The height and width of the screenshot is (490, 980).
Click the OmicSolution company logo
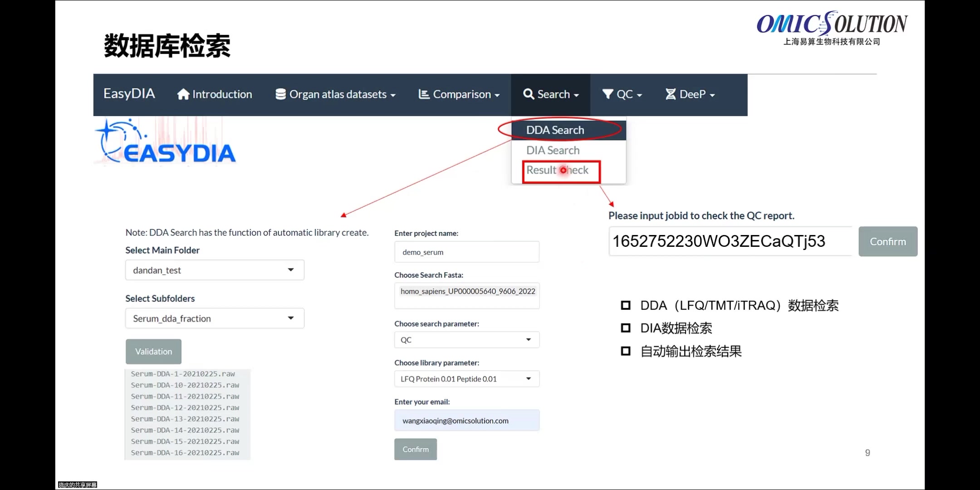pyautogui.click(x=832, y=28)
